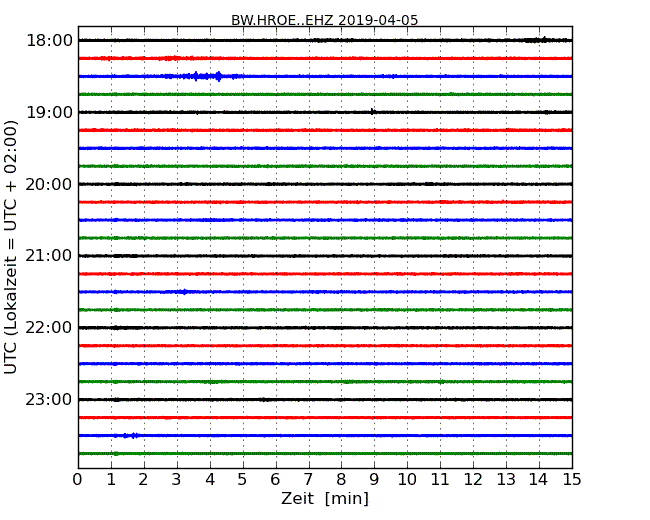Viewport: 650px width, 520px height.
Task: Click the x-axis tick label 9
Action: 374,480
